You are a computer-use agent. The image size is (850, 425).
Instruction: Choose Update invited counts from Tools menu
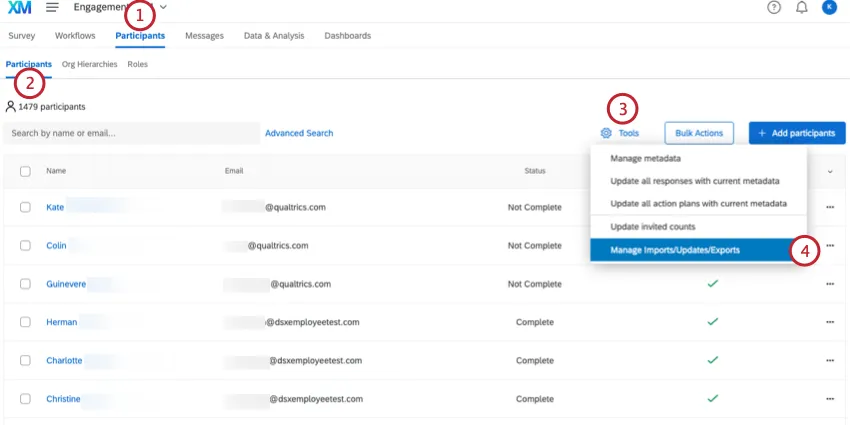(x=653, y=227)
